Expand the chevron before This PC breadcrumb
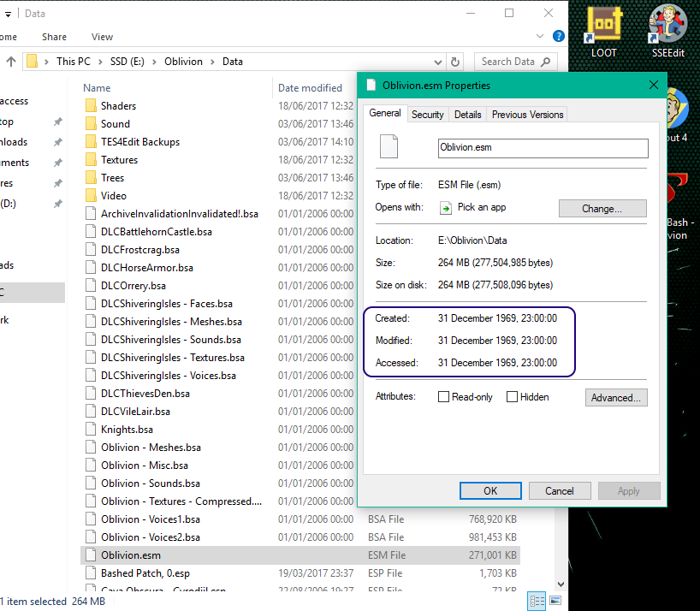This screenshot has height=611, width=700. pyautogui.click(x=46, y=62)
